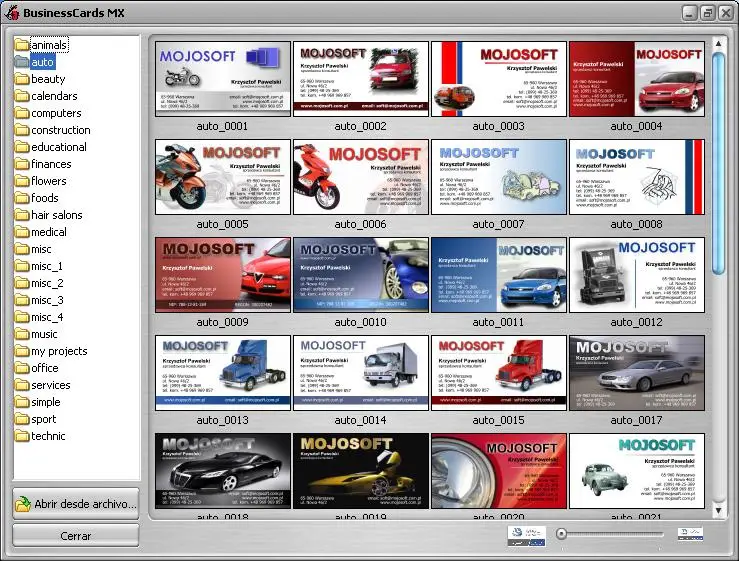The height and width of the screenshot is (561, 739).
Task: Click the thumbnail size slider handle
Action: [561, 534]
